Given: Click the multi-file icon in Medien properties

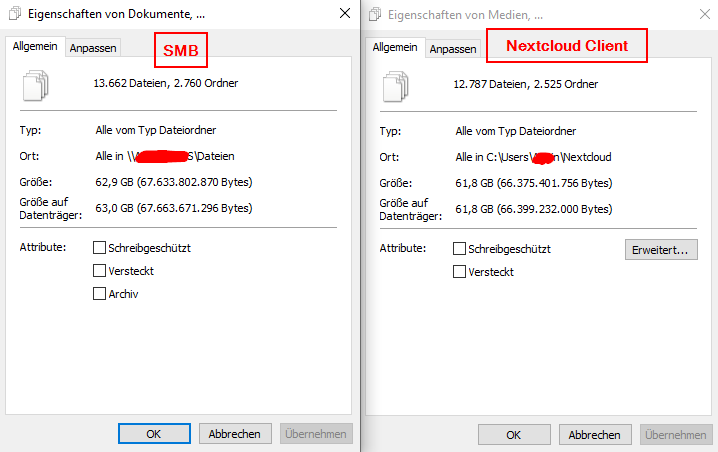Looking at the screenshot, I should (396, 86).
